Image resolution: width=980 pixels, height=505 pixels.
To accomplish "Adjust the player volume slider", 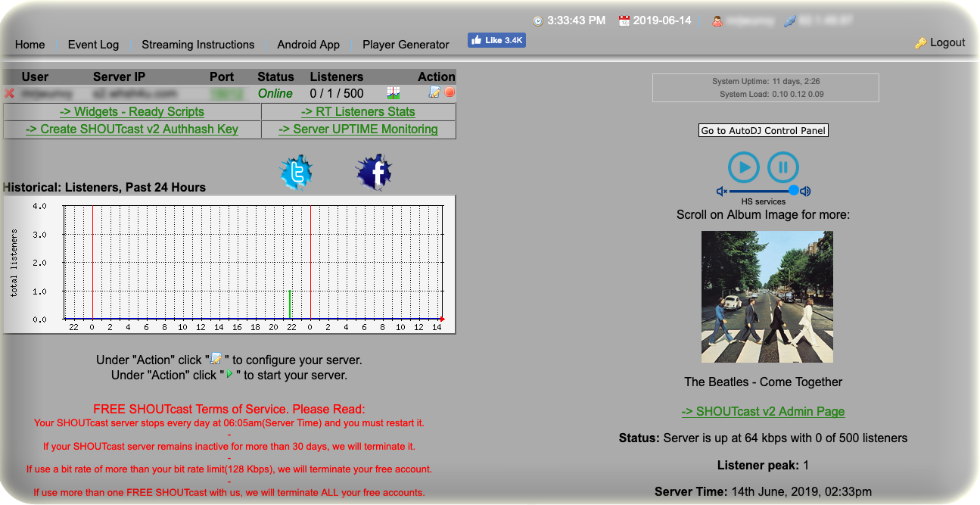I will coord(764,191).
